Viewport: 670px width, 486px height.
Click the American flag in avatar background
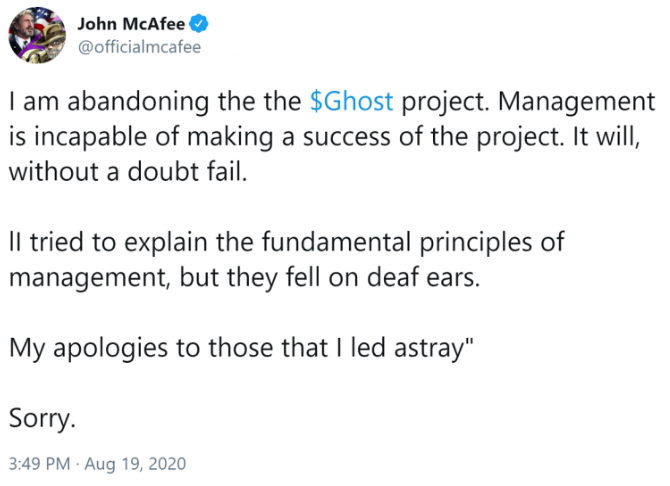click(x=45, y=17)
